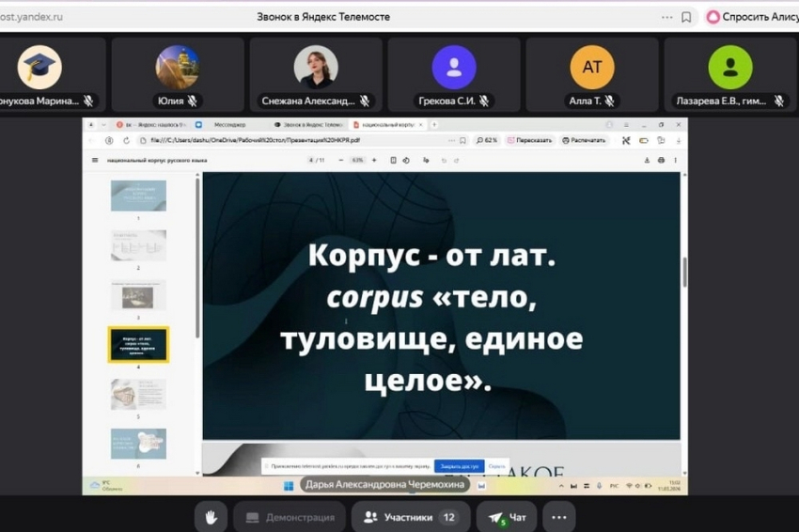Open PDF page 5 thumbnail
This screenshot has width=799, height=532.
pos(138,394)
